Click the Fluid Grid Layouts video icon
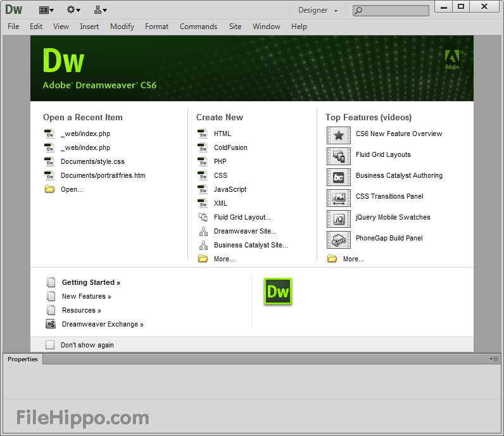Viewport: 504px width, 436px height. point(339,156)
